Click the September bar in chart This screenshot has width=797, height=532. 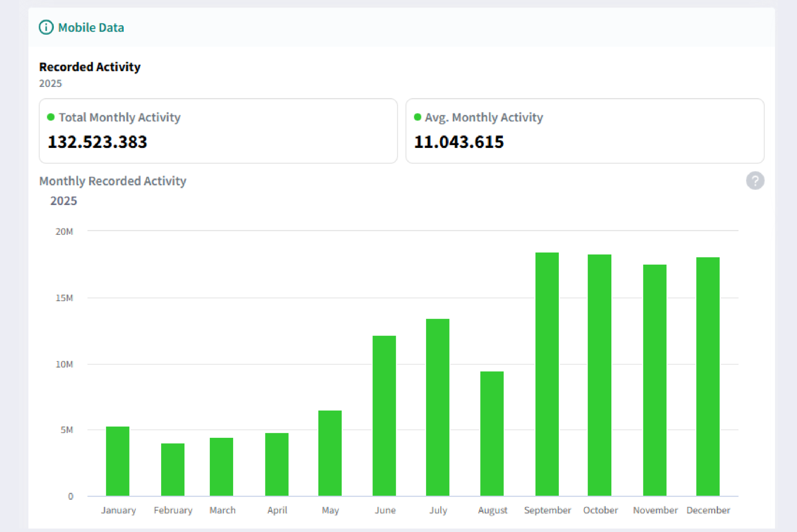point(547,374)
